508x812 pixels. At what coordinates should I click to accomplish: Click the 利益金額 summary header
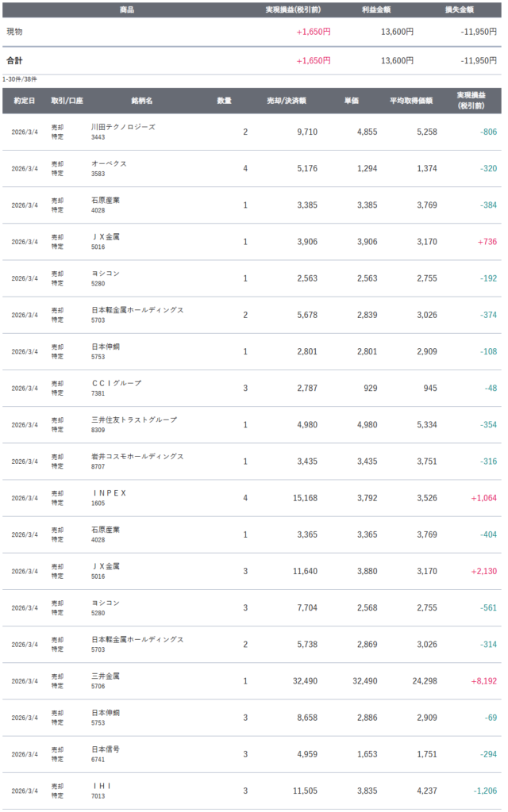[375, 10]
